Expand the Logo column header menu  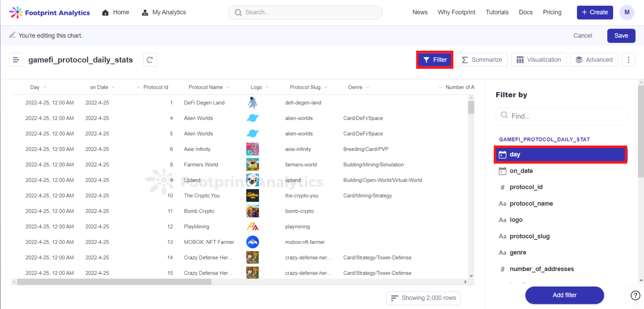pyautogui.click(x=267, y=87)
